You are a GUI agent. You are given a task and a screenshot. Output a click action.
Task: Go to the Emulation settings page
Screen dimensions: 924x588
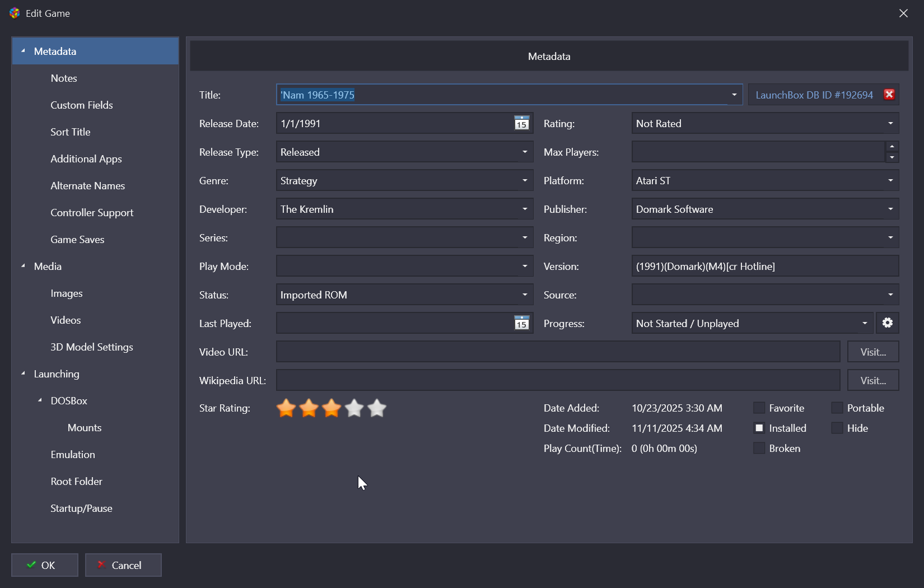point(73,455)
